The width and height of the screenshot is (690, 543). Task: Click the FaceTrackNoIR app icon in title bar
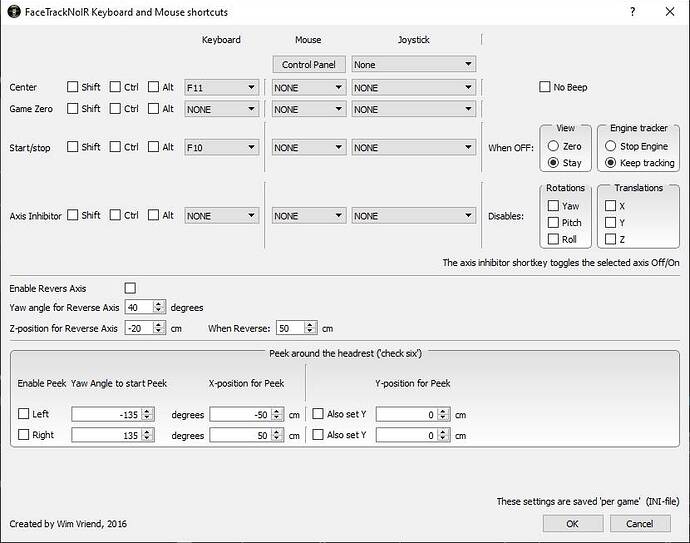pyautogui.click(x=14, y=11)
